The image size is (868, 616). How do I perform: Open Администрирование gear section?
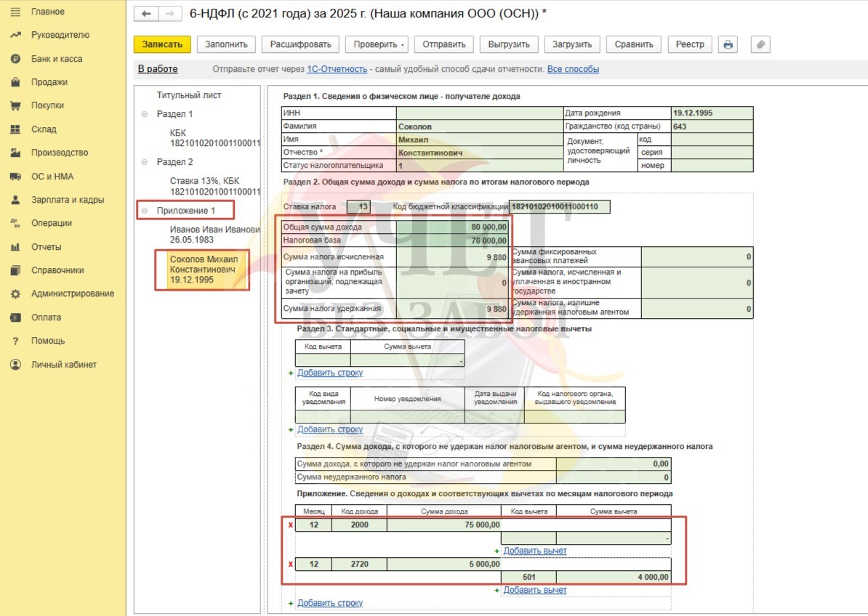[72, 293]
